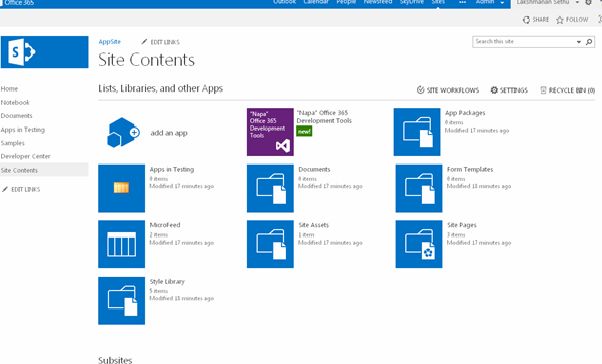Open Developer Center in left navigation
602x364 pixels.
tap(25, 156)
